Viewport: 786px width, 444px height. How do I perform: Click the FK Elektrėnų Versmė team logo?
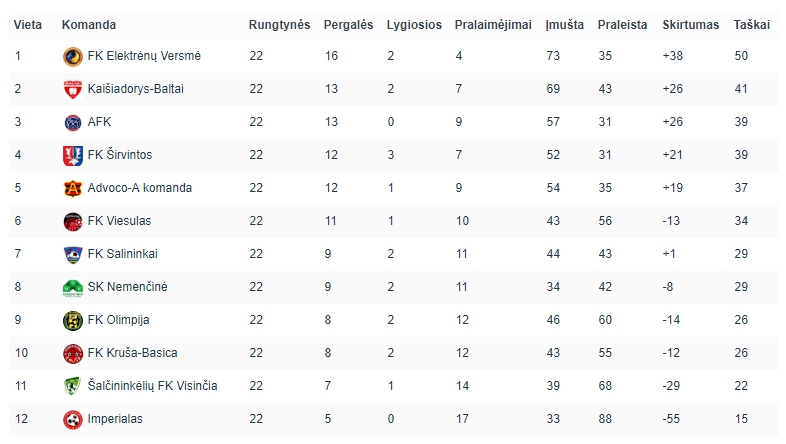tap(73, 57)
